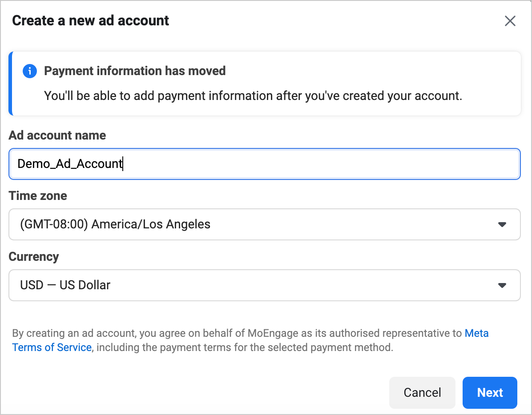The width and height of the screenshot is (532, 415).
Task: Open the USD — US Dollar currency dropdown
Action: pyautogui.click(x=264, y=285)
